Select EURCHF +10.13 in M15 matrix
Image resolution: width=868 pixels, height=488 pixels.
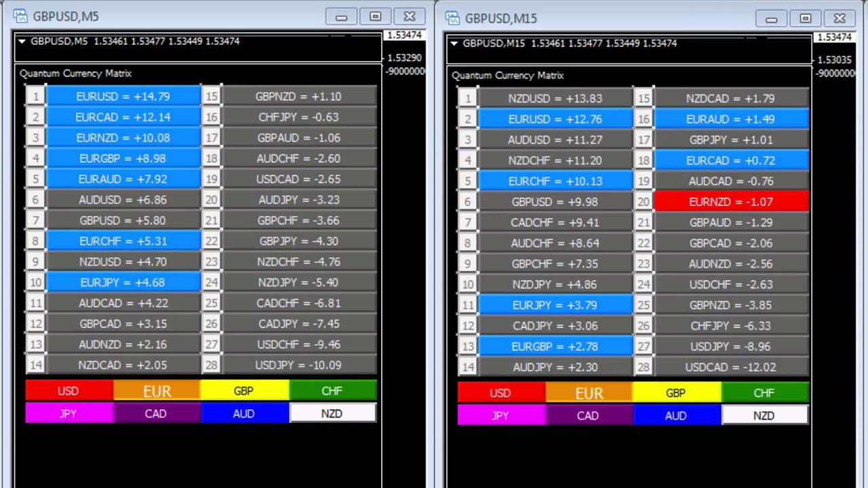[x=555, y=182]
